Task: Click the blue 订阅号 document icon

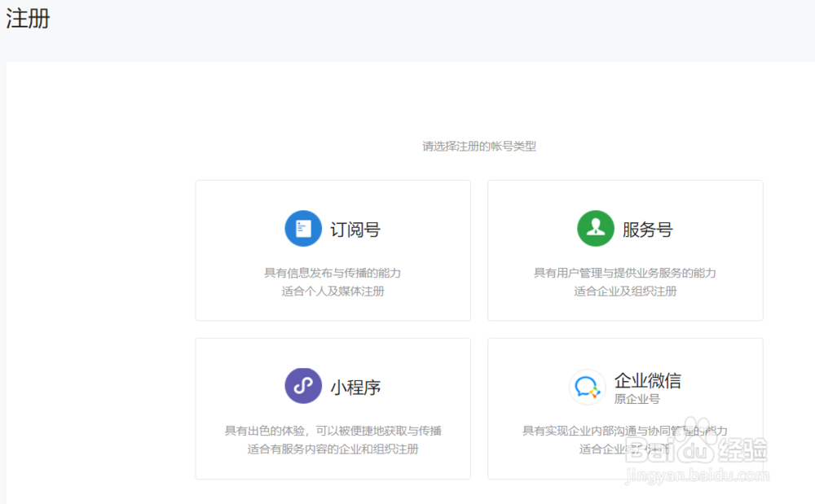Action: tap(303, 228)
